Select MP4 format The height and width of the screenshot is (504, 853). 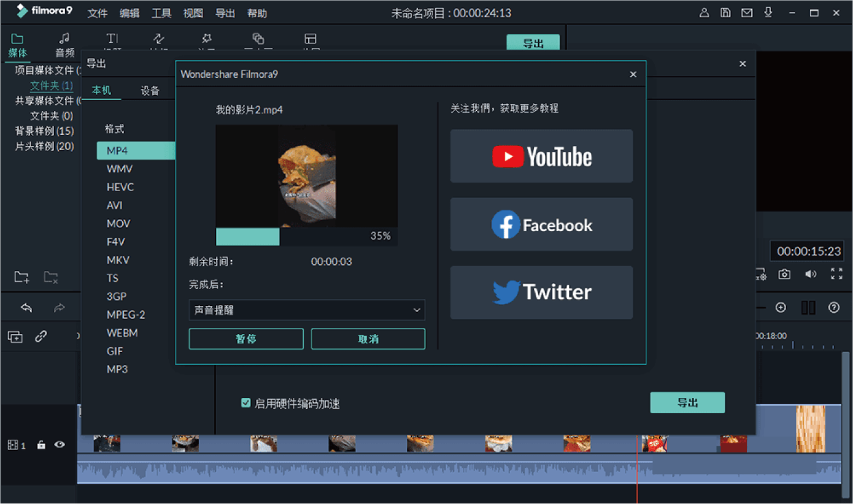[136, 150]
